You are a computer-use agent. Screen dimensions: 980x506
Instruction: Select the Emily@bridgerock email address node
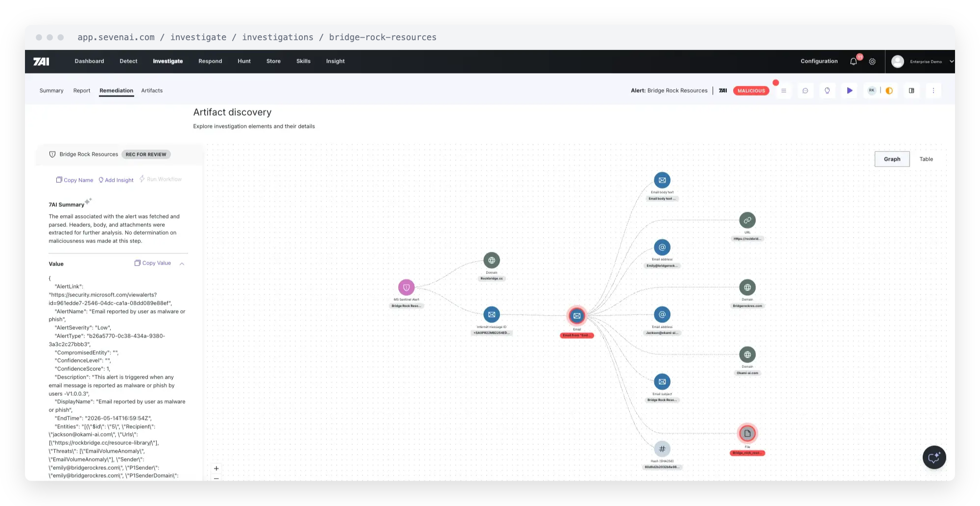[x=662, y=247]
